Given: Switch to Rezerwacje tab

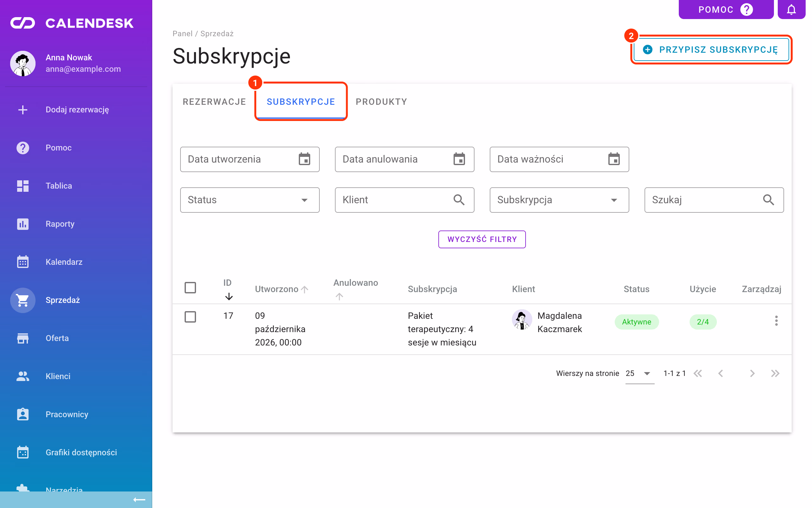Looking at the screenshot, I should coord(214,102).
